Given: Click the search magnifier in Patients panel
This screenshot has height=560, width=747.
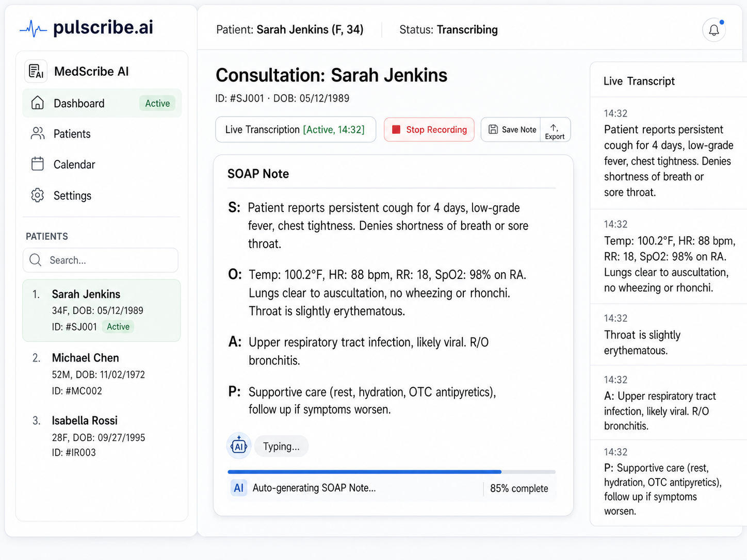Looking at the screenshot, I should [x=35, y=260].
